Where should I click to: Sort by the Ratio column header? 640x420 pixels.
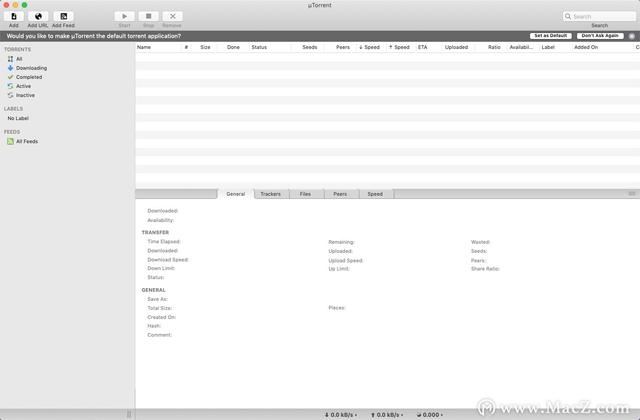tap(492, 47)
